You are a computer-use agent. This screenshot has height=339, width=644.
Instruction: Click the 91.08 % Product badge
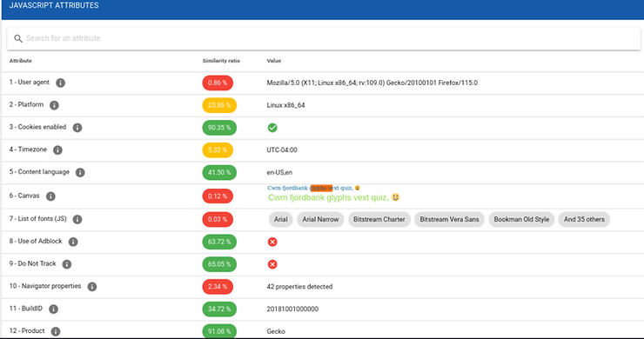click(219, 332)
